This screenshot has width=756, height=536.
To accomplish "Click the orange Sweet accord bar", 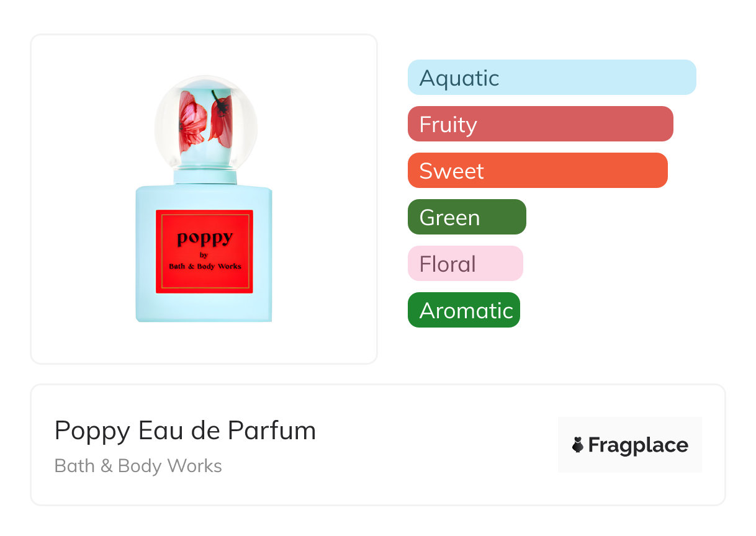I will pyautogui.click(x=537, y=171).
